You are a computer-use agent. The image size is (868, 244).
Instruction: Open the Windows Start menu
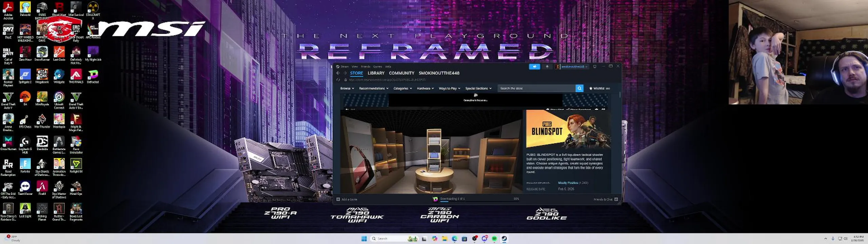[x=364, y=239]
